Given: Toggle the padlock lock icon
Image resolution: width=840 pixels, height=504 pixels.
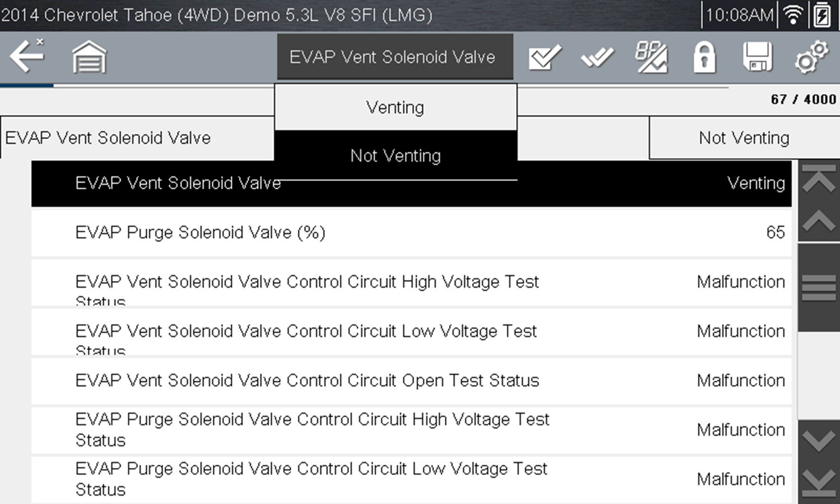Looking at the screenshot, I should 704,57.
